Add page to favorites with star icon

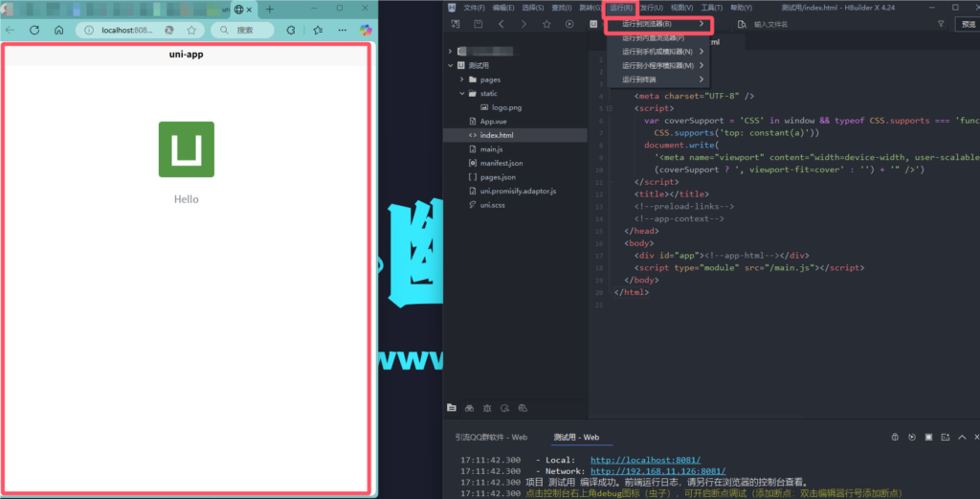point(191,30)
